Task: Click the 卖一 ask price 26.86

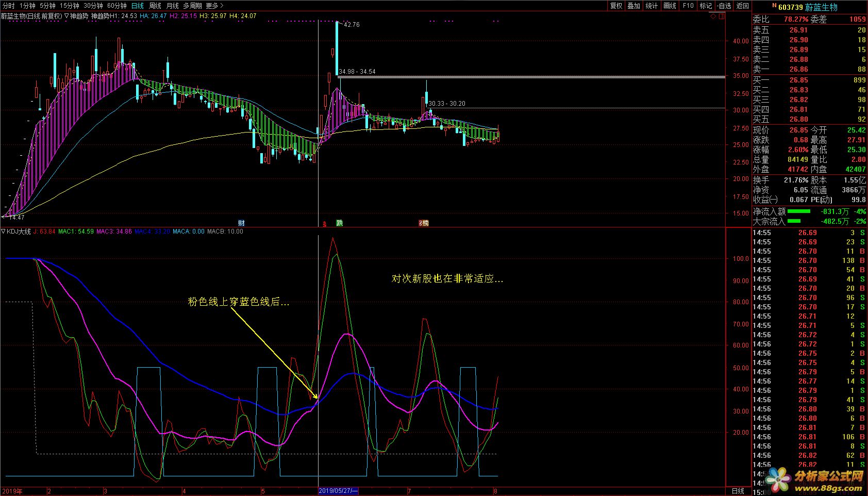Action: 798,70
